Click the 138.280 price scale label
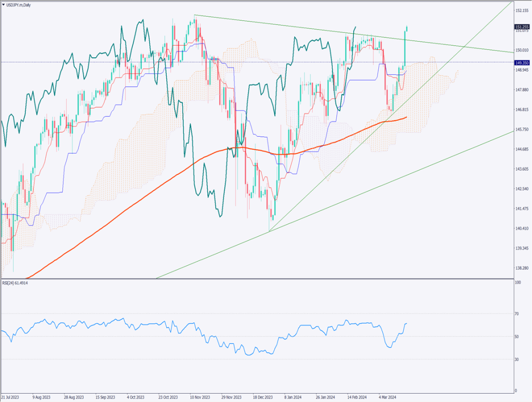The height and width of the screenshot is (402, 532). click(521, 268)
